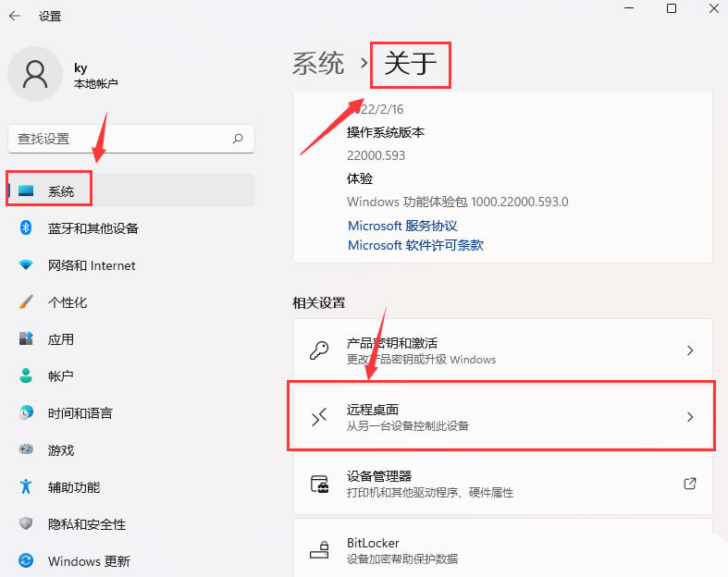Go to Windows 更新 page
The height and width of the screenshot is (577, 728).
[131, 560]
